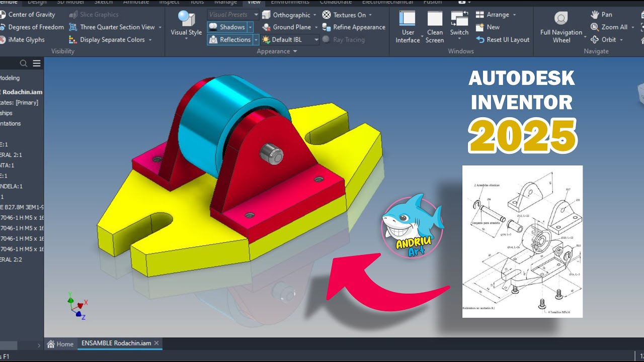The image size is (644, 362).
Task: Switch to the Inspect ribbon tab
Action: [169, 3]
